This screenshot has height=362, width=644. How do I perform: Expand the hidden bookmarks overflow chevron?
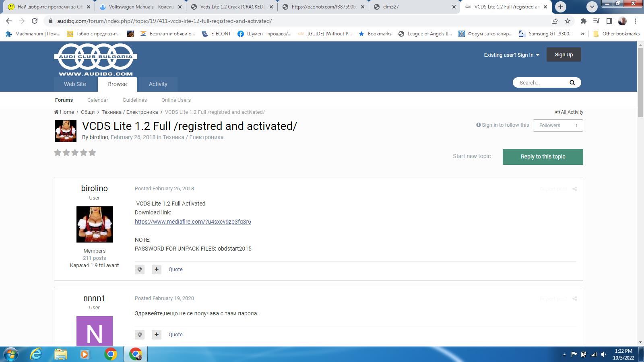point(582,34)
